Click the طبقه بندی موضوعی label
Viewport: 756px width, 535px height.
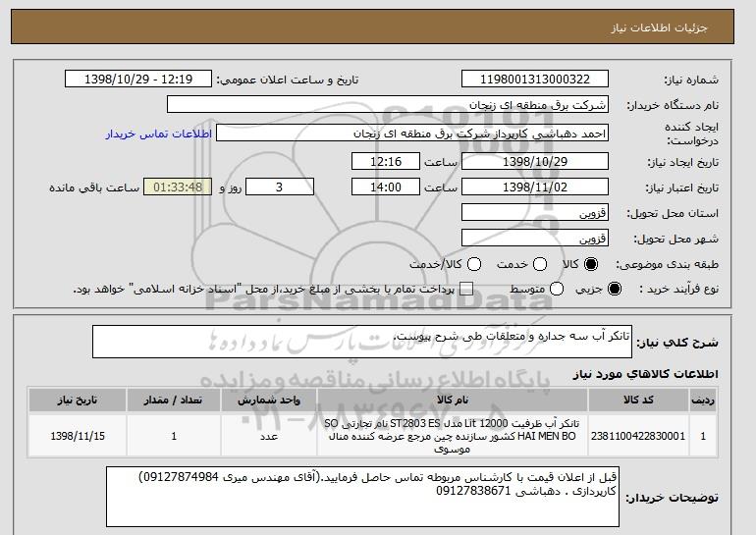pyautogui.click(x=668, y=264)
